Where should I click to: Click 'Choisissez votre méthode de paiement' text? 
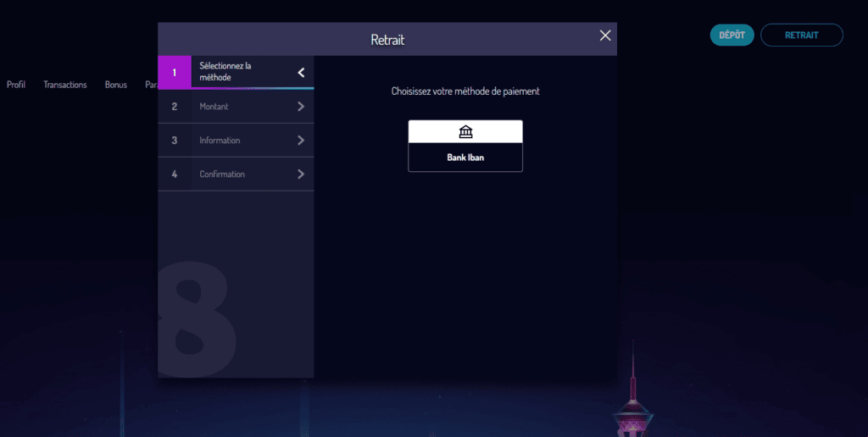point(465,91)
